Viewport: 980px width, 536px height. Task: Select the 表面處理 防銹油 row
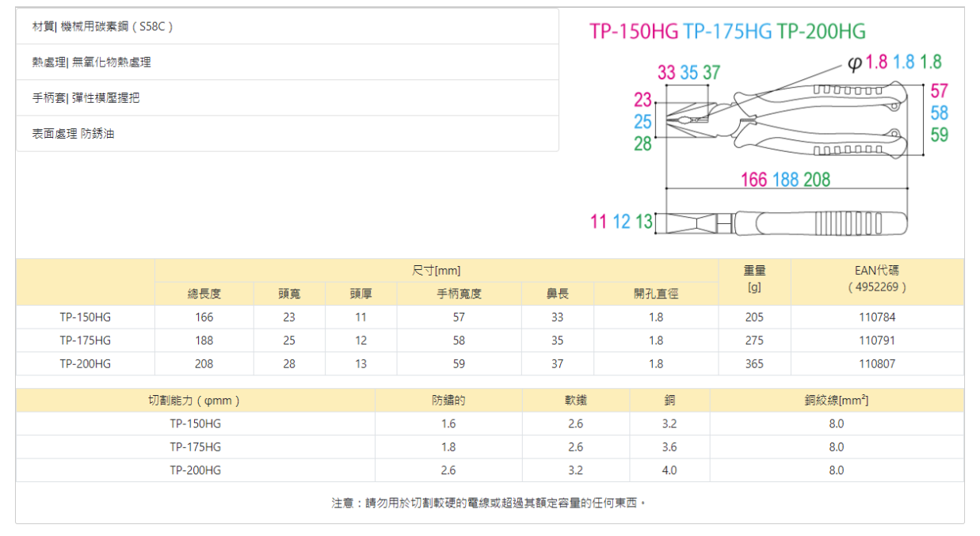(287, 134)
